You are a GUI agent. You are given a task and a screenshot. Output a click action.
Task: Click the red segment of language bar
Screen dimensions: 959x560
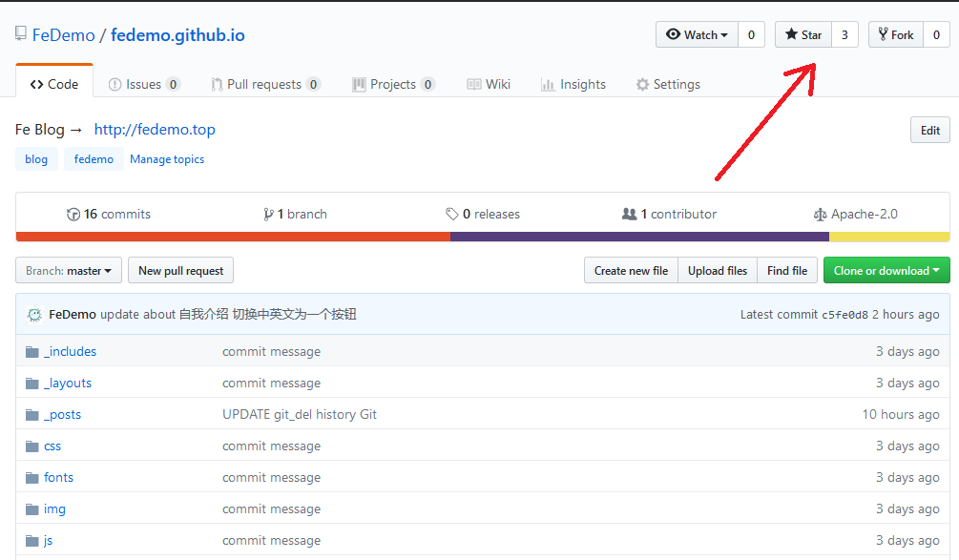click(x=233, y=237)
